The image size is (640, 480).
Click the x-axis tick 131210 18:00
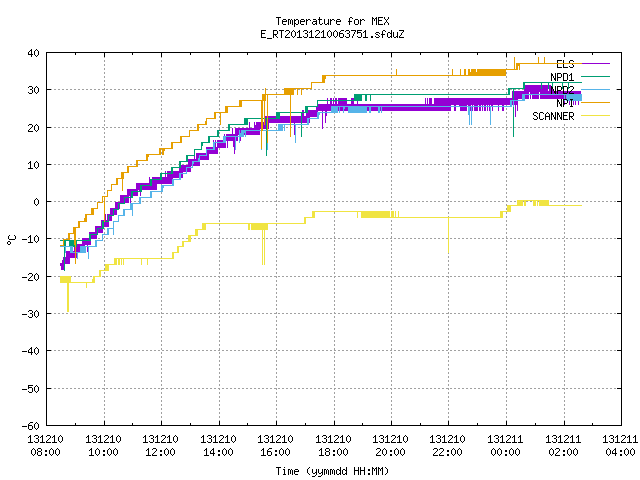pyautogui.click(x=333, y=446)
